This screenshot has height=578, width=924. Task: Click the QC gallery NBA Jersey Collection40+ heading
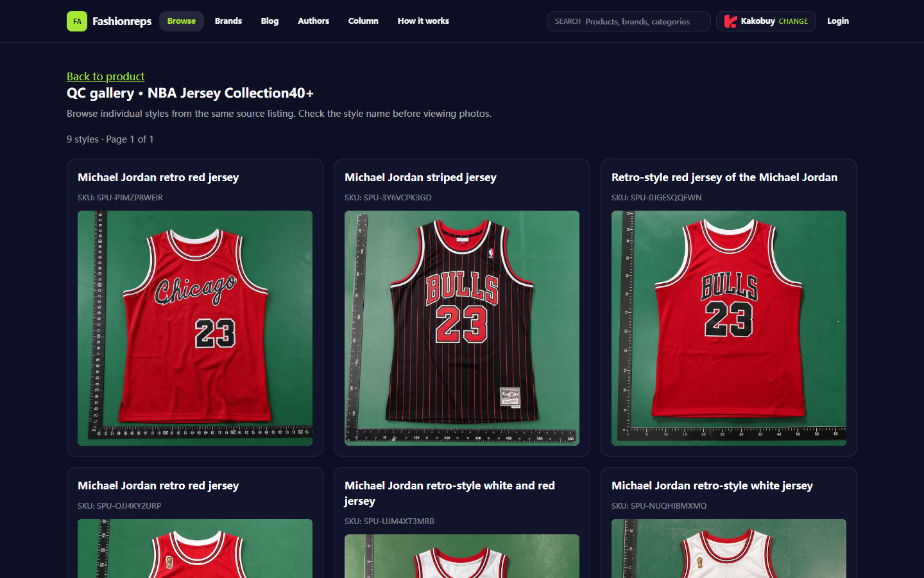tap(190, 93)
